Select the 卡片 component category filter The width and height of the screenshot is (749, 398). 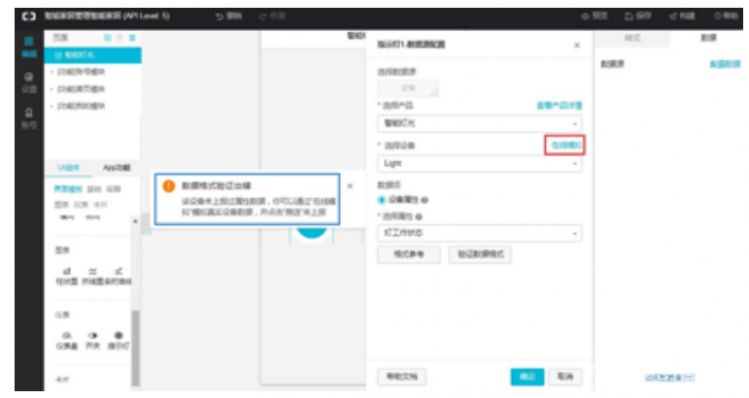101,204
